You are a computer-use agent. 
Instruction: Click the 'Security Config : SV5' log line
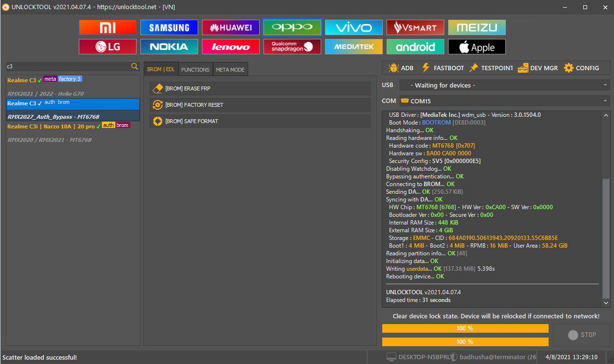click(x=435, y=161)
